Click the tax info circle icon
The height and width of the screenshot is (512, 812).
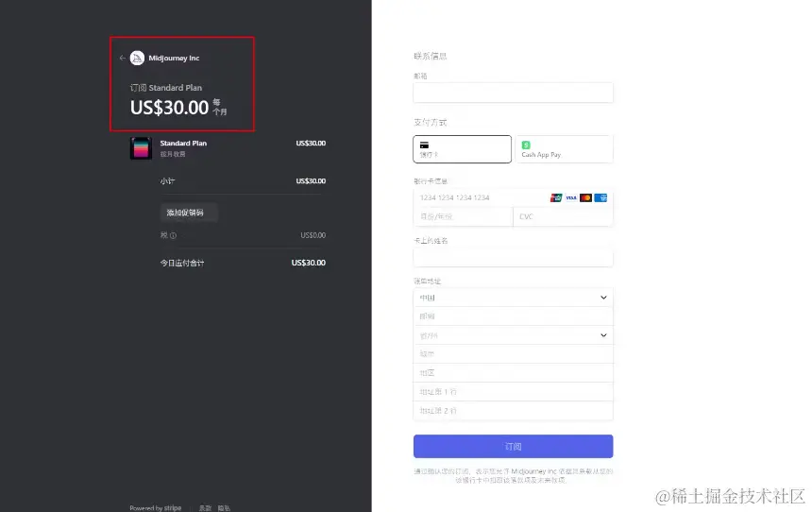coord(173,235)
